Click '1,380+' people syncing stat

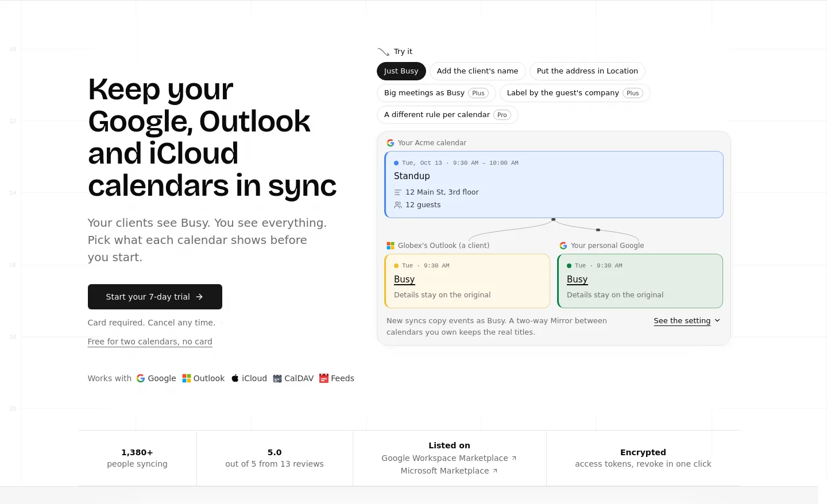137,452
